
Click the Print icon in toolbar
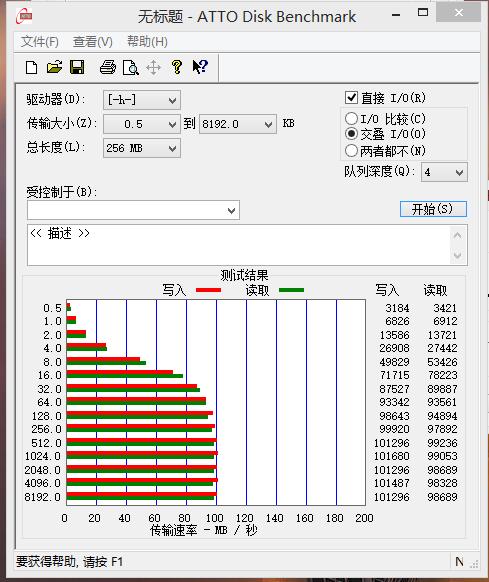pyautogui.click(x=108, y=68)
